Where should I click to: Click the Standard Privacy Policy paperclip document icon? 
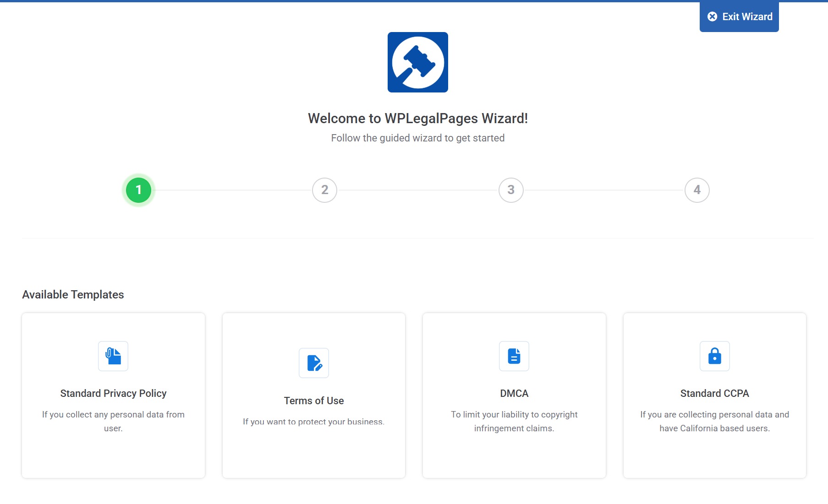(x=113, y=356)
